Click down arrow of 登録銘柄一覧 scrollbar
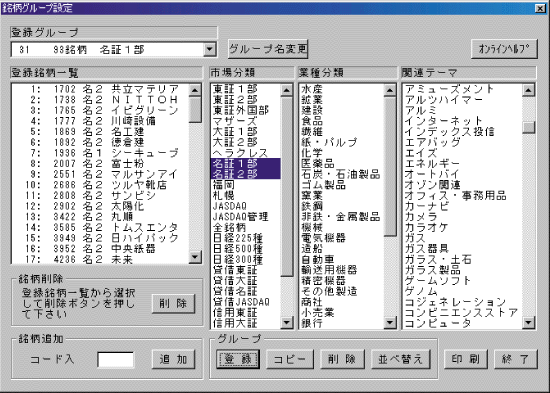 pos(195,257)
